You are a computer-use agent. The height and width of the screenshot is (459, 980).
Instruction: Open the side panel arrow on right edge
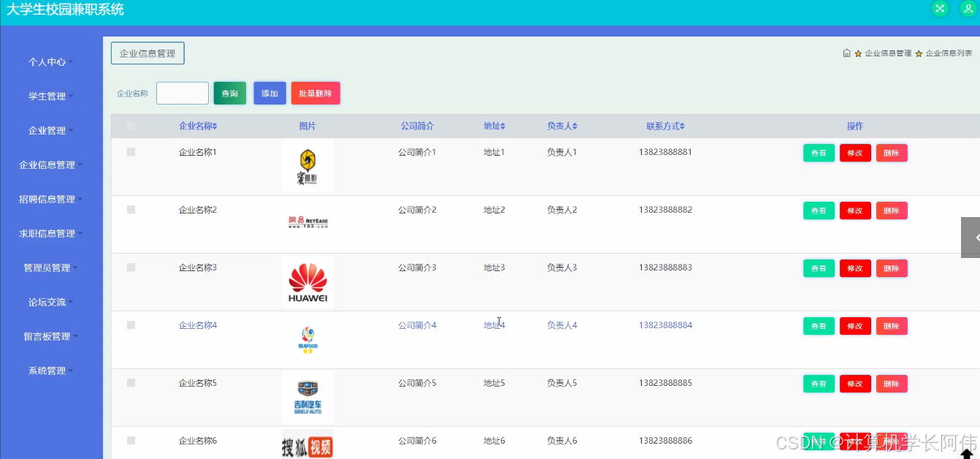click(971, 238)
